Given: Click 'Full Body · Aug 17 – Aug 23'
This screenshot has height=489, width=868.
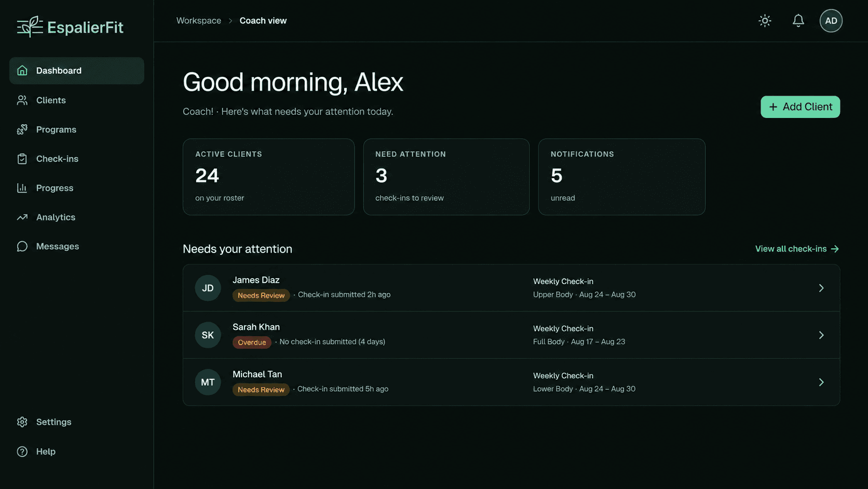Looking at the screenshot, I should coord(579,342).
